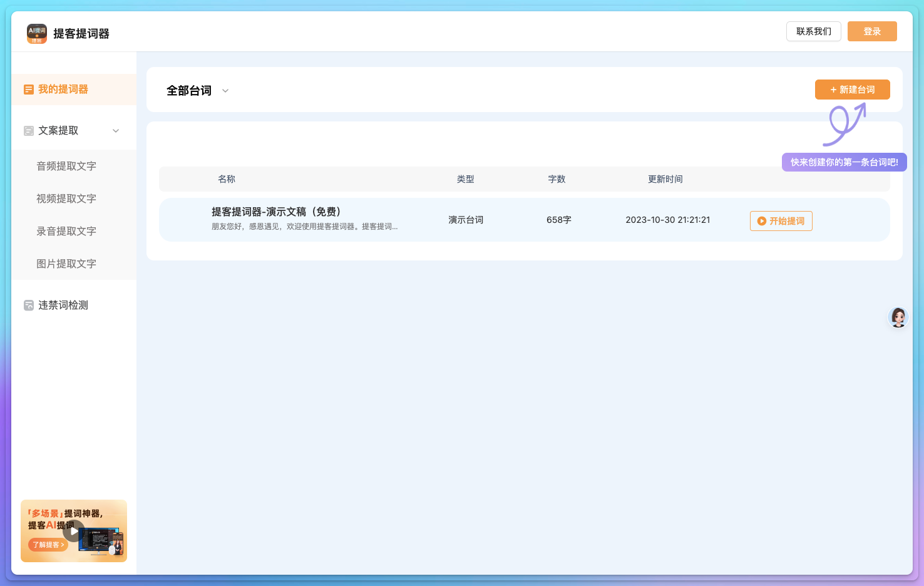Viewport: 924px width, 586px height.
Task: Select 音频提取文字 in the sidebar
Action: click(66, 166)
